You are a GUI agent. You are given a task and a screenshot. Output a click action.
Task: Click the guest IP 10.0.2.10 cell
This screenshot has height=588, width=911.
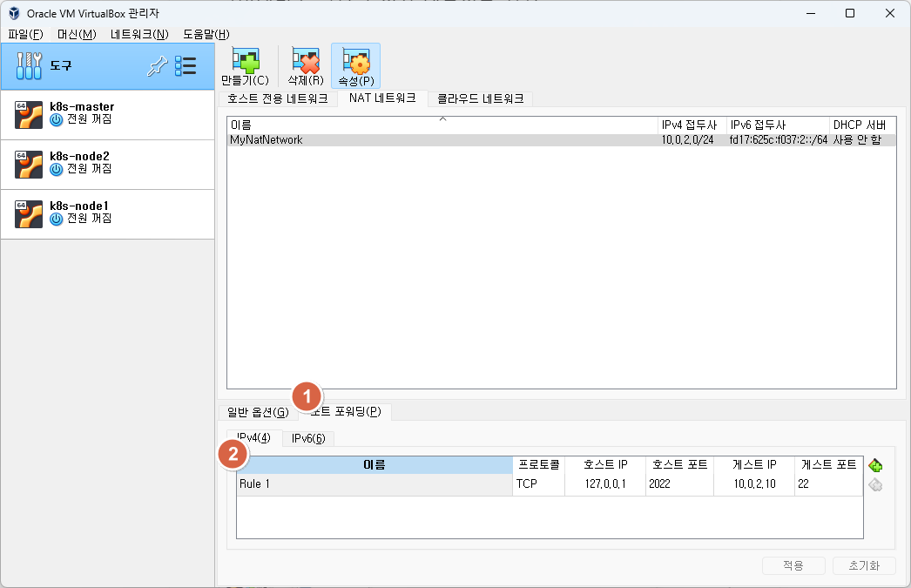tap(754, 484)
